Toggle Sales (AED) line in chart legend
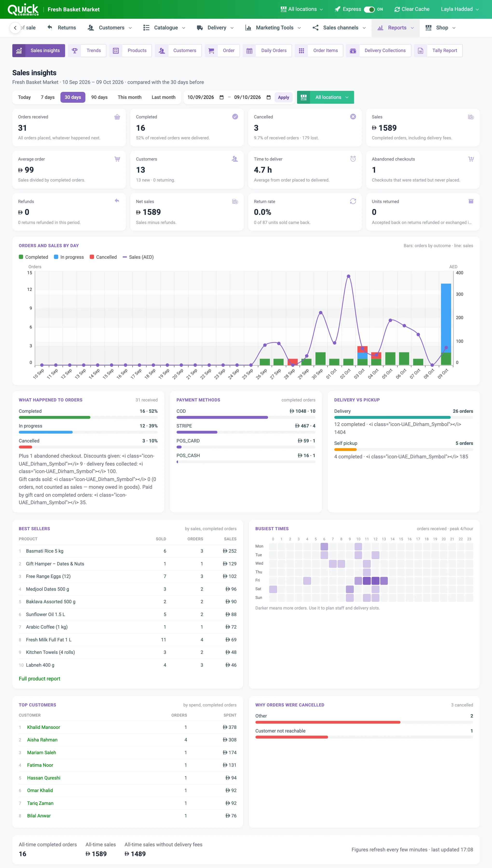Viewport: 492px width, 868px height. (x=138, y=257)
